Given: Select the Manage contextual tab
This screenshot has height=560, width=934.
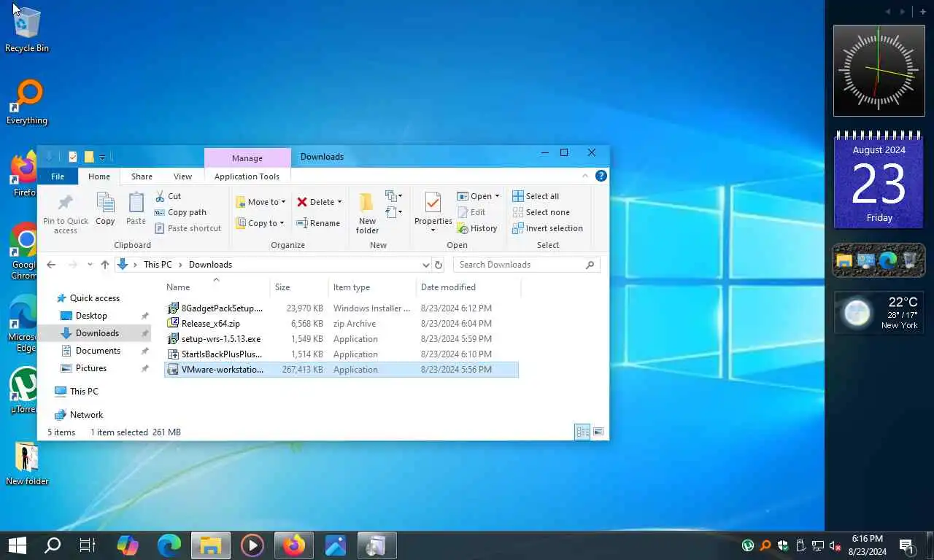Looking at the screenshot, I should 247,158.
